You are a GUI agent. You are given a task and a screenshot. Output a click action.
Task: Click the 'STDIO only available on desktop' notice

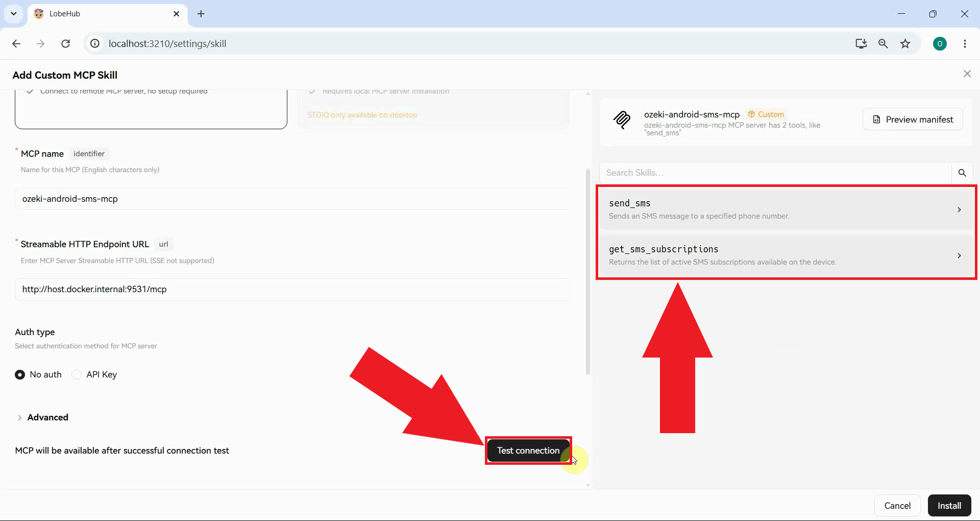click(x=362, y=115)
